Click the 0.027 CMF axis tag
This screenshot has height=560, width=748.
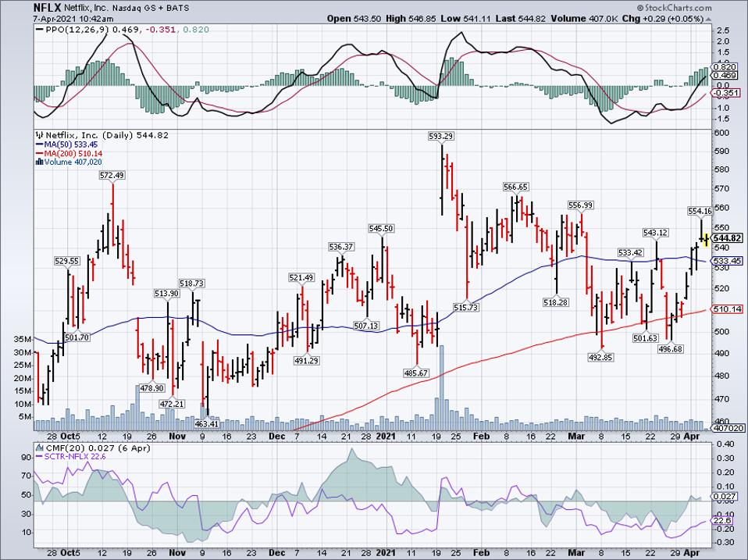[x=725, y=496]
